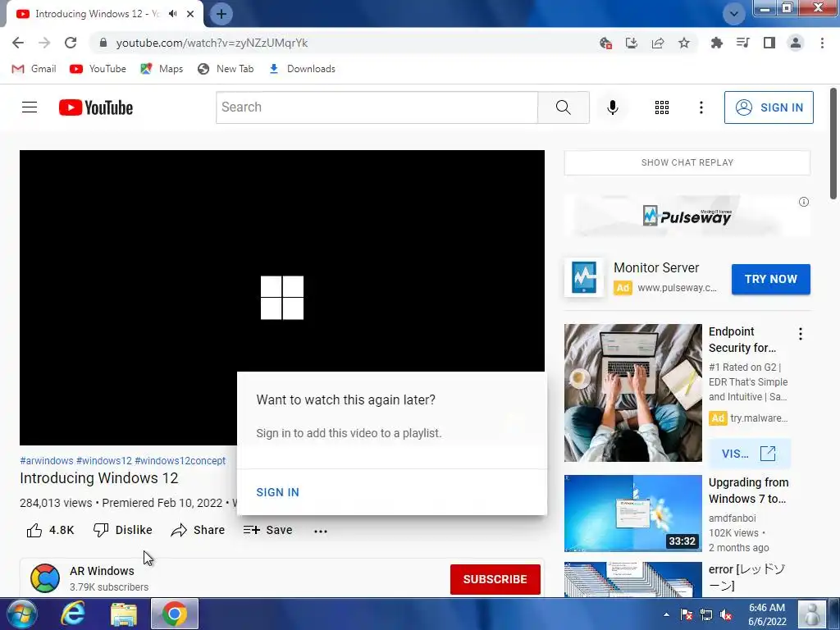This screenshot has height=630, width=840.
Task: Open YouTube settings three-dot menu
Action: click(x=701, y=107)
